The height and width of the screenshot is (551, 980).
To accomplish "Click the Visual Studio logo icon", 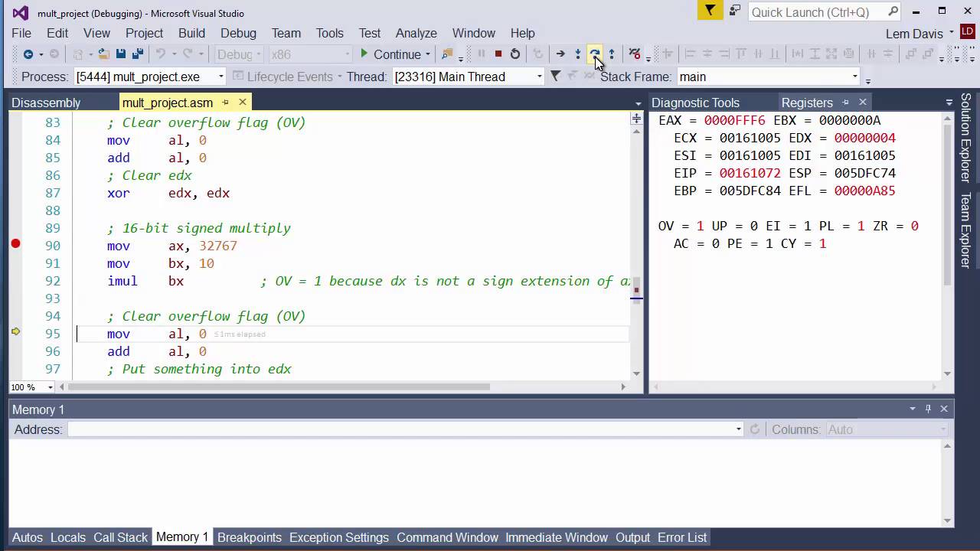I will tap(21, 13).
